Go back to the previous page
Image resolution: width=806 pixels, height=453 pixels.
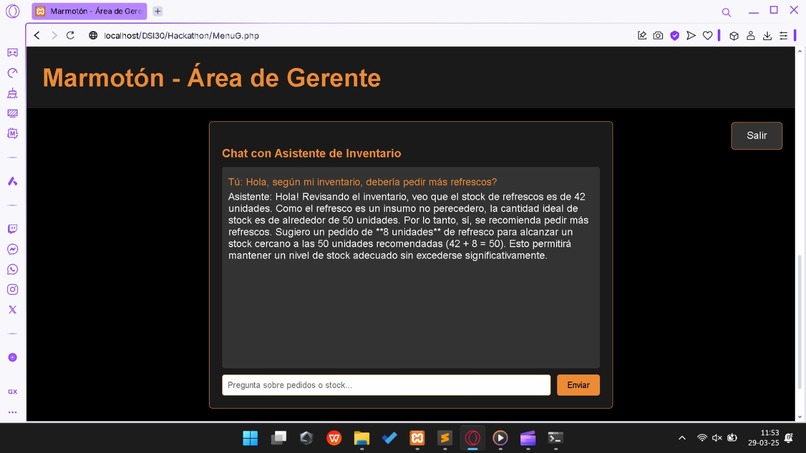click(x=36, y=35)
